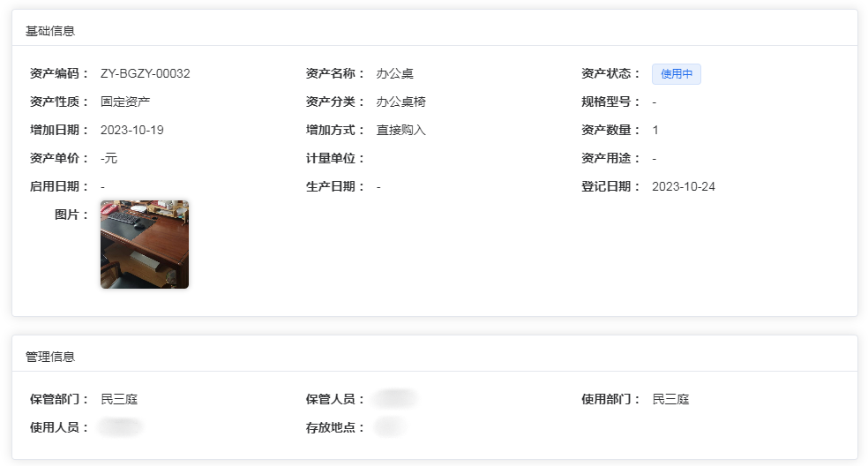Select asset nature value 固定资产

[125, 102]
